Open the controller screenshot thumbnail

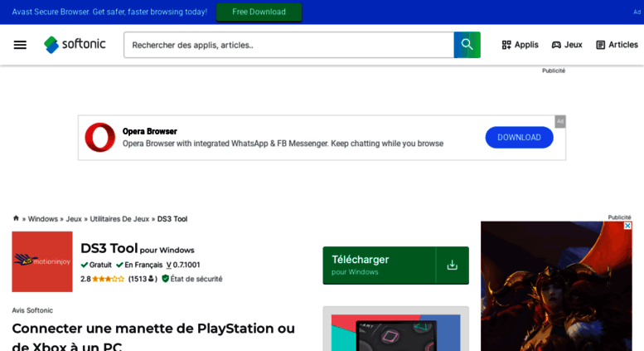click(396, 333)
